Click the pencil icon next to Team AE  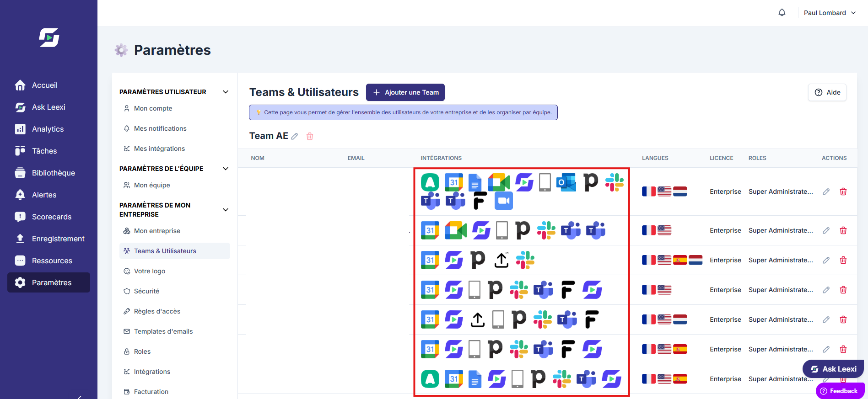(295, 136)
